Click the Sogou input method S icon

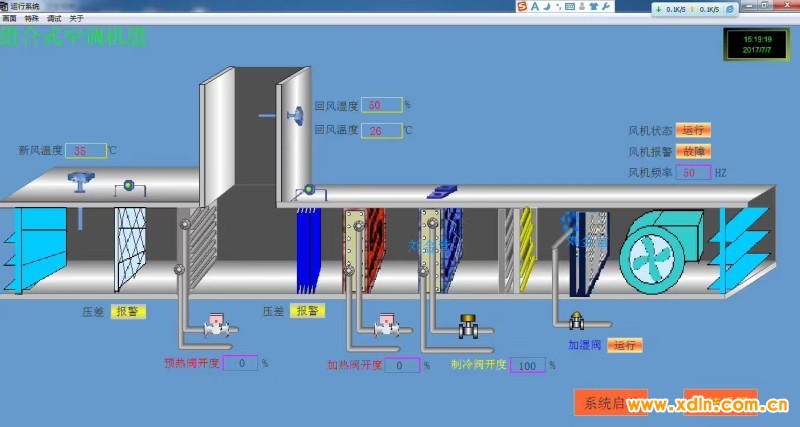point(521,7)
